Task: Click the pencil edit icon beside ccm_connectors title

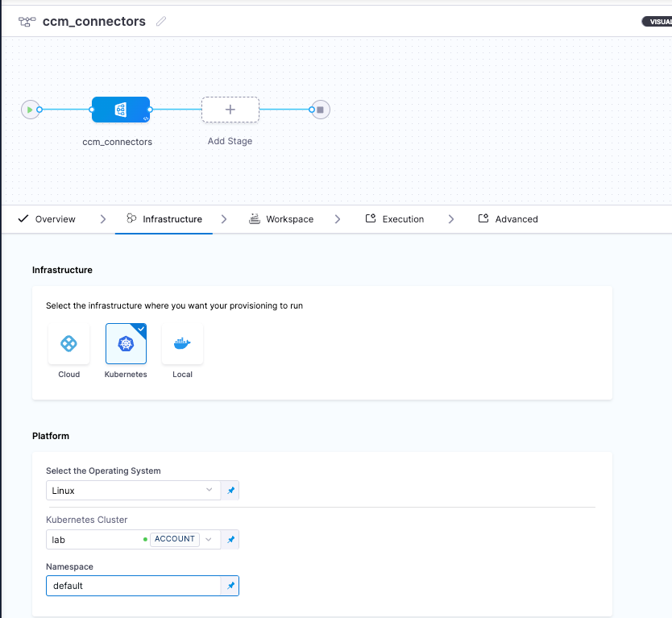Action: click(x=161, y=22)
